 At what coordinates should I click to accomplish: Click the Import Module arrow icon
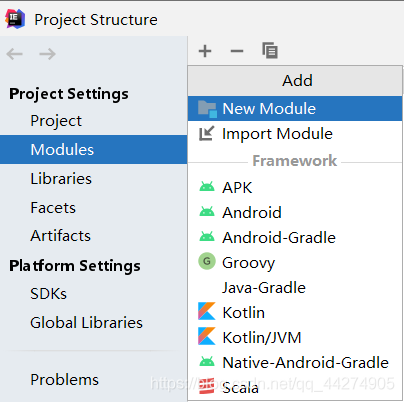tap(206, 134)
